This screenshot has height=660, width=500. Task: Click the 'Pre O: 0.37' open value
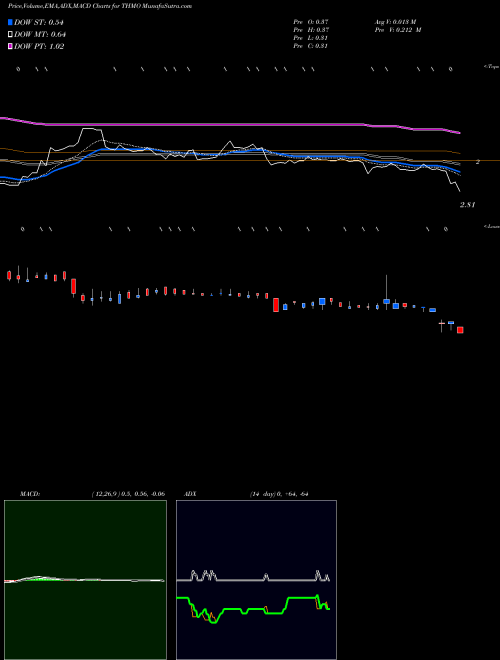(x=311, y=21)
